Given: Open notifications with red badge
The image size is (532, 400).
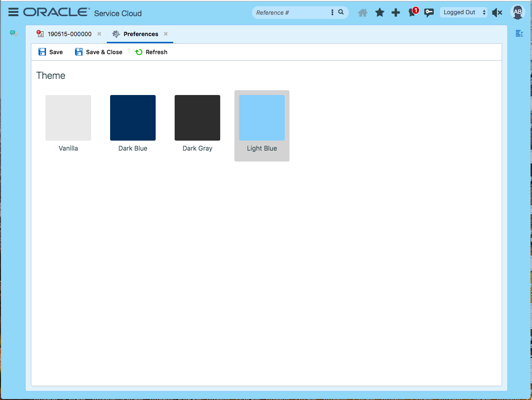Looking at the screenshot, I should pyautogui.click(x=413, y=12).
